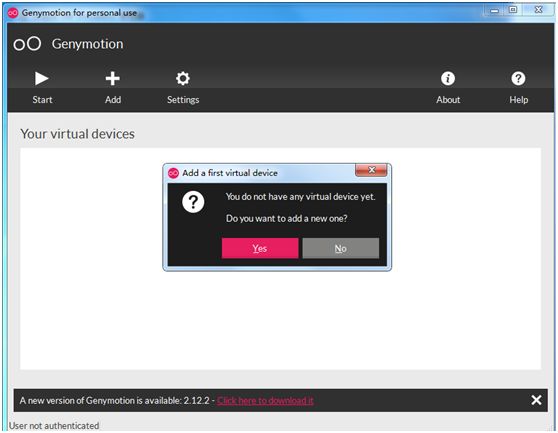Open the About info icon
The width and height of the screenshot is (558, 433).
click(448, 78)
